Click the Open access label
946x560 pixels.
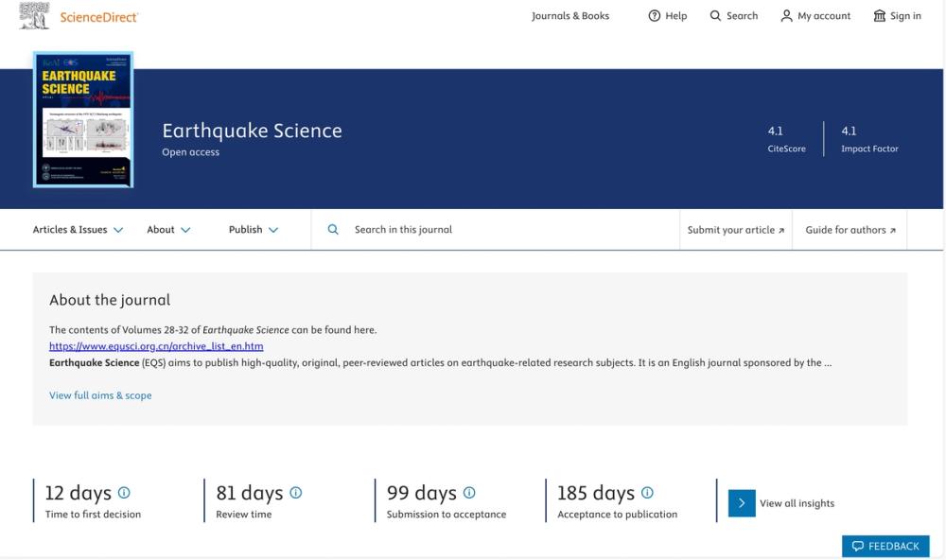[191, 152]
